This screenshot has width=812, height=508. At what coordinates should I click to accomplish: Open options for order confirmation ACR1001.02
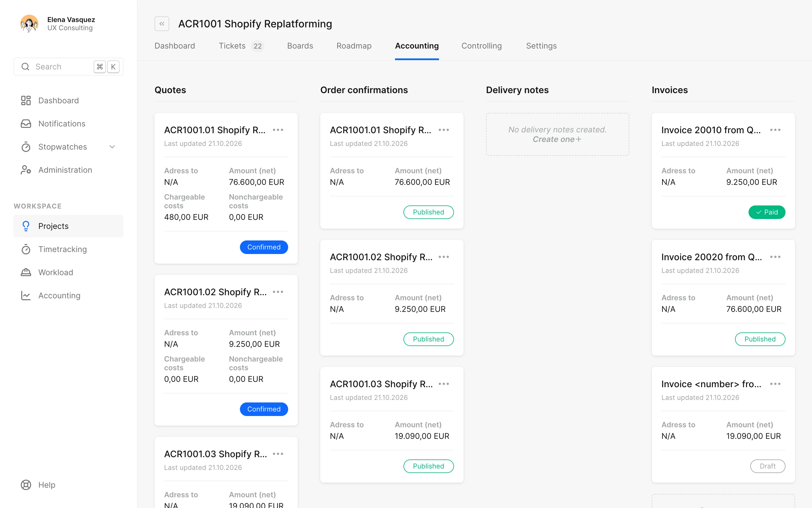pyautogui.click(x=443, y=257)
